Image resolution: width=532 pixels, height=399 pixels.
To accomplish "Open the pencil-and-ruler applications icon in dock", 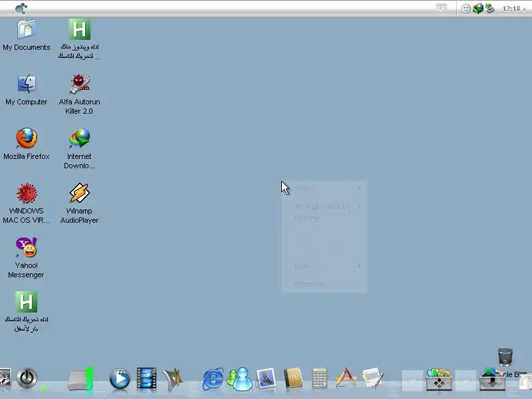I will pyautogui.click(x=346, y=378).
